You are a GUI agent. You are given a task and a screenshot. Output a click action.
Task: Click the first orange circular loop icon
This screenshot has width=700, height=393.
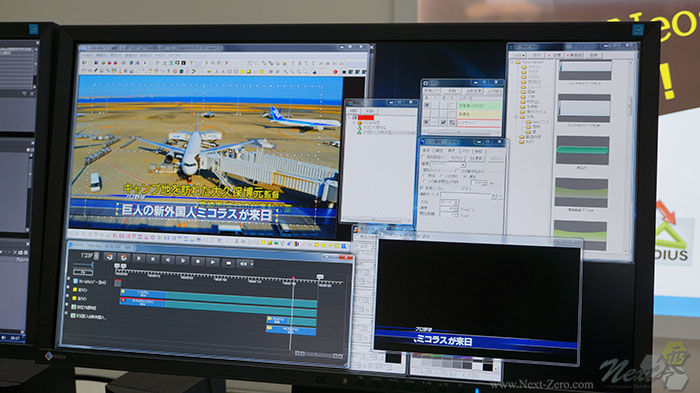click(x=109, y=257)
